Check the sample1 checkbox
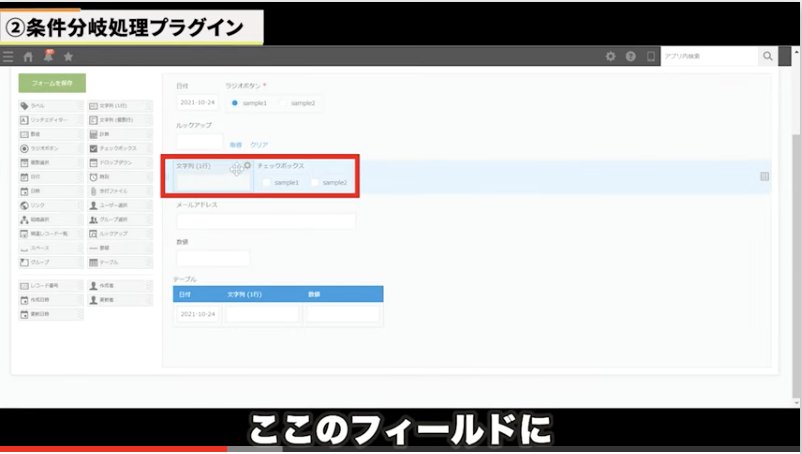Screen dimensions: 802x454 tap(265, 183)
